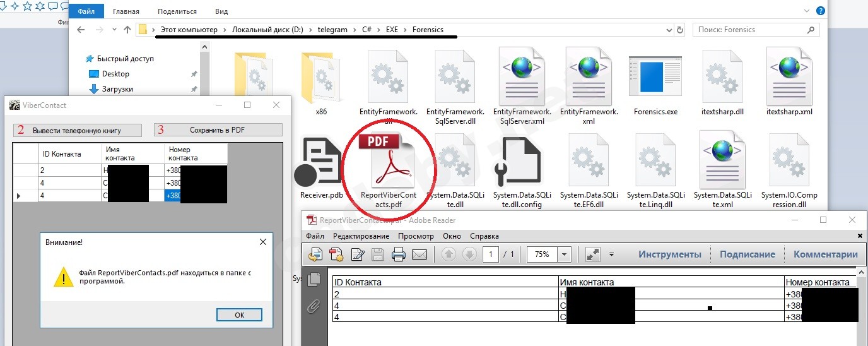The width and height of the screenshot is (868, 346).
Task: Click Adobe Reader sign document icon
Action: (x=357, y=254)
